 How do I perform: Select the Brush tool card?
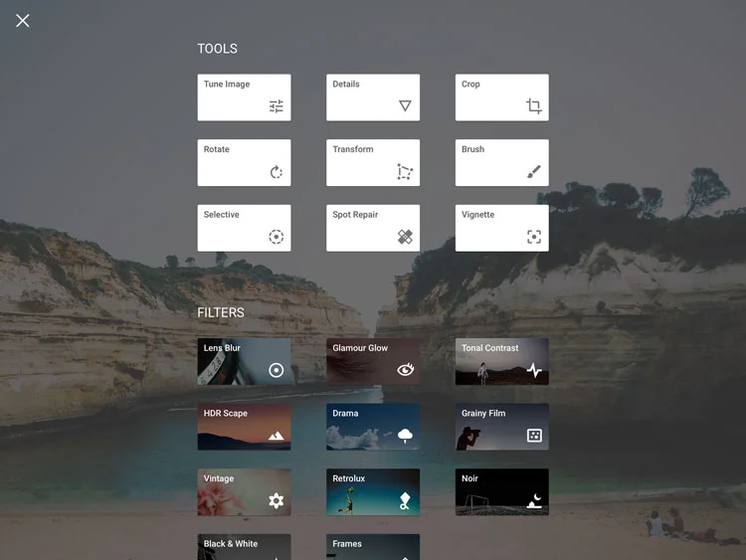pyautogui.click(x=502, y=163)
